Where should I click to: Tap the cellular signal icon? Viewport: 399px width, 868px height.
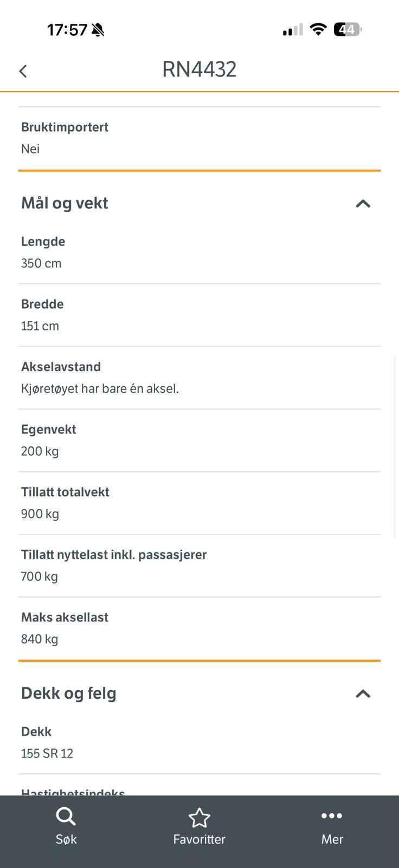point(293,30)
